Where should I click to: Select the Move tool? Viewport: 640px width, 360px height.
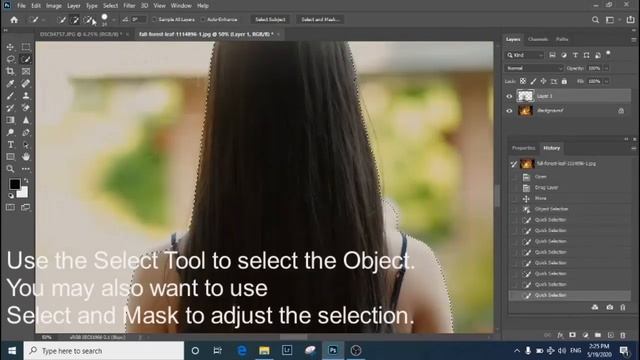pos(10,47)
